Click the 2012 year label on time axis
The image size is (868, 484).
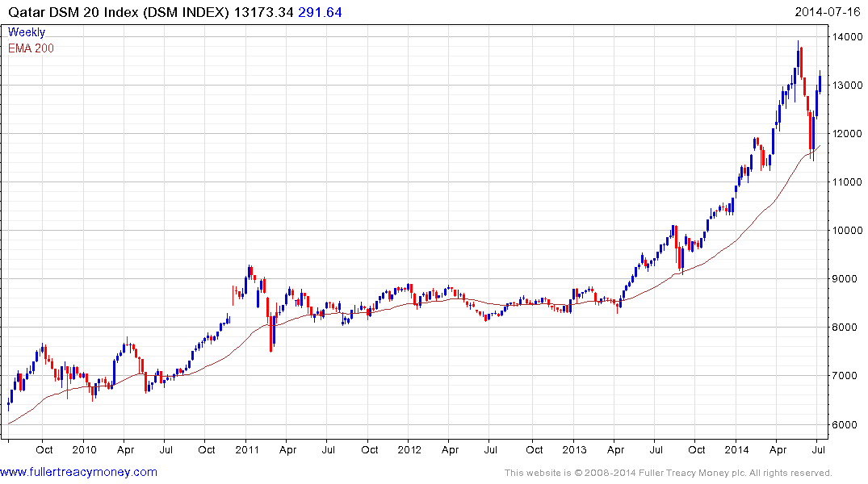tap(409, 449)
